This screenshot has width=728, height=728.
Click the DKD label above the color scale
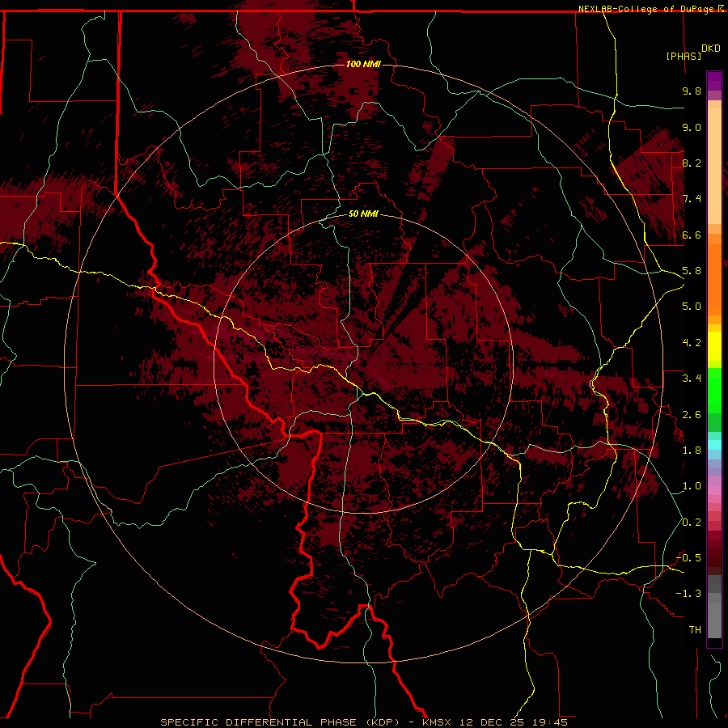pyautogui.click(x=711, y=49)
